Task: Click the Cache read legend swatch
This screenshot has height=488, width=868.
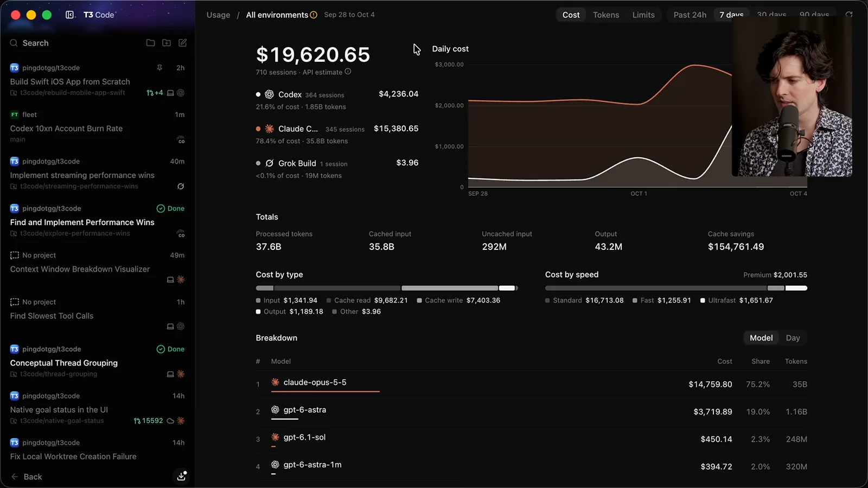Action: click(x=329, y=300)
